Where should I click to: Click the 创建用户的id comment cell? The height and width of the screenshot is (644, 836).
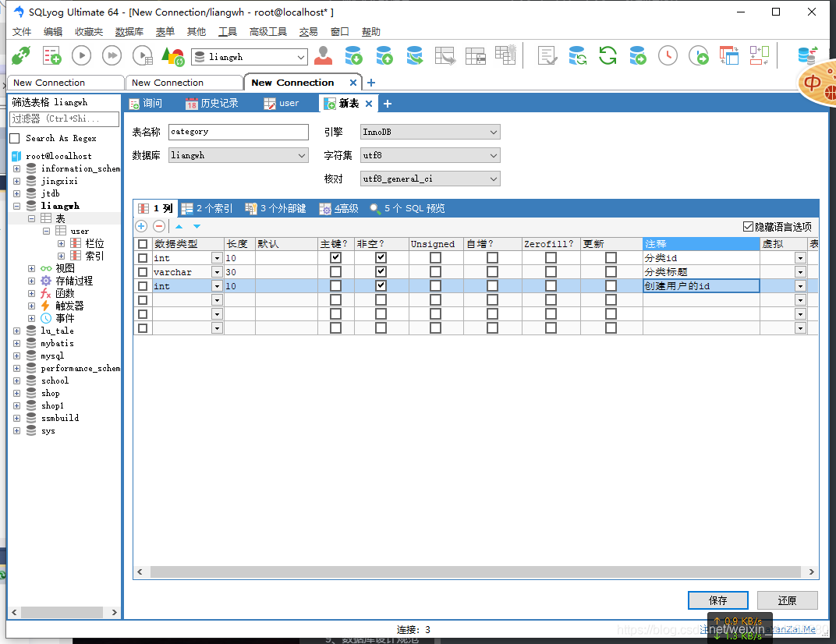point(701,286)
